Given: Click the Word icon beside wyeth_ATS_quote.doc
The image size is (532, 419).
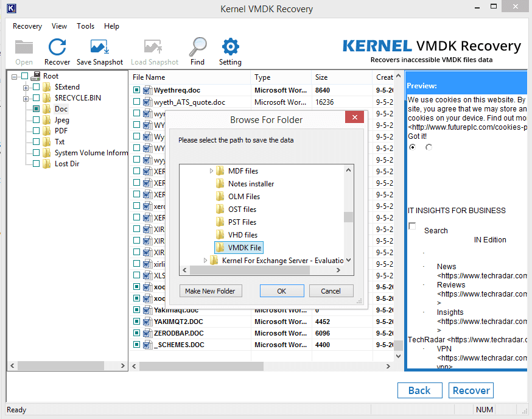Looking at the screenshot, I should (x=147, y=102).
